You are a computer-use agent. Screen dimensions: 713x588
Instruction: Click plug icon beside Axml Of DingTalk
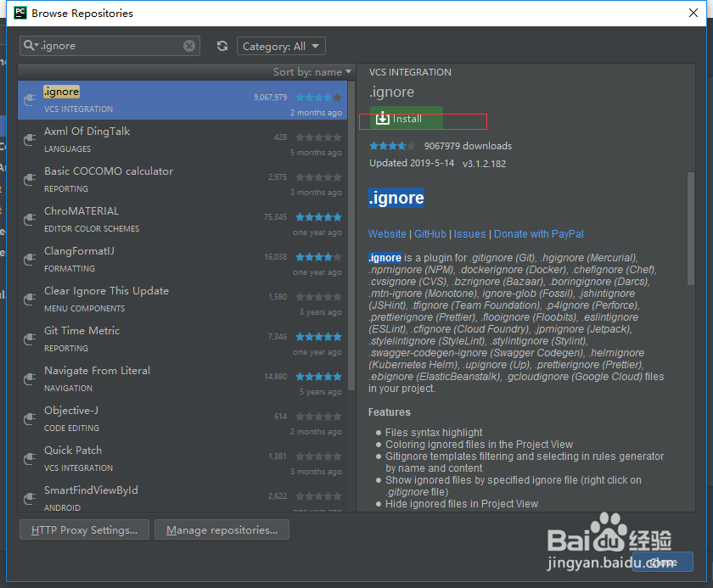(30, 140)
